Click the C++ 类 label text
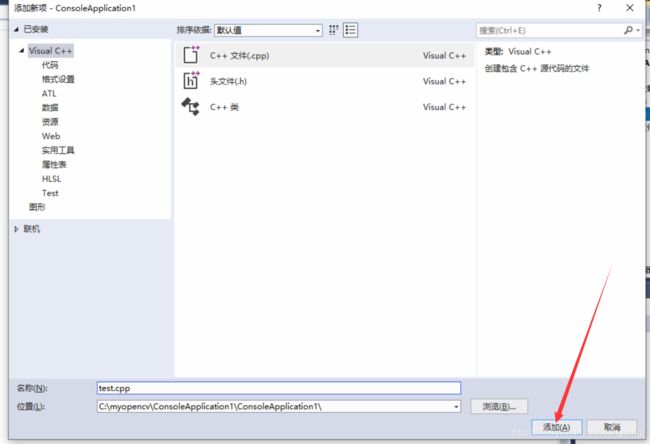The height and width of the screenshot is (444, 650). click(224, 107)
